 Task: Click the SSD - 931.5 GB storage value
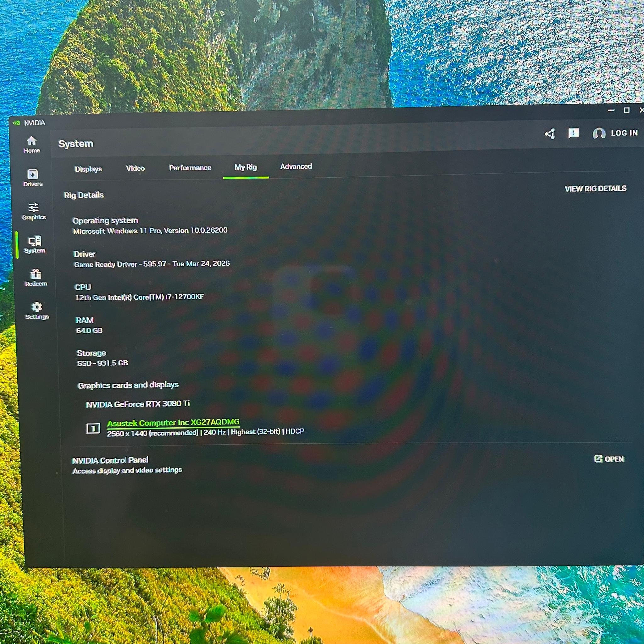(x=102, y=363)
